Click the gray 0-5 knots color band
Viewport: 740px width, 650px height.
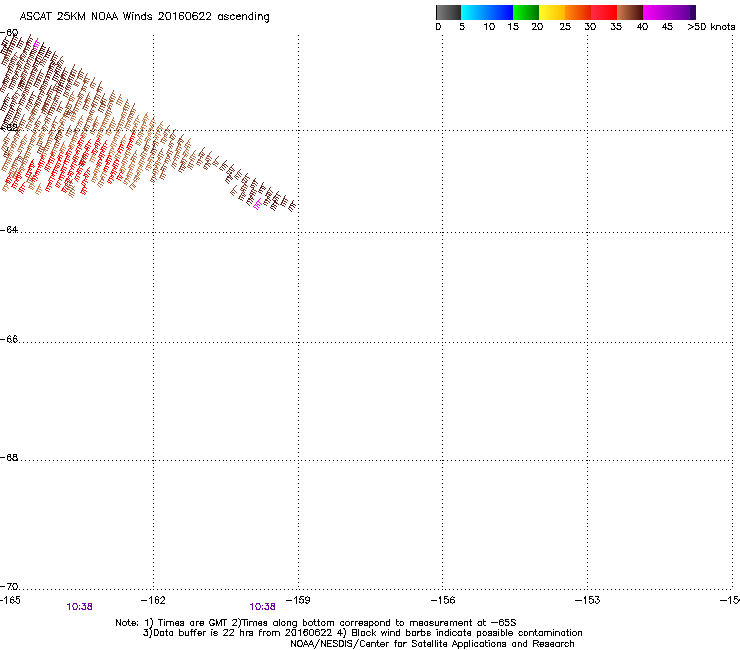[448, 12]
